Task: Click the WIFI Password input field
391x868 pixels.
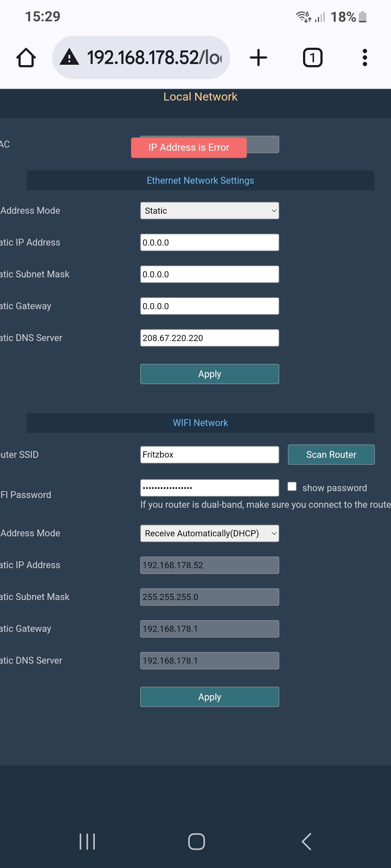Action: pos(210,488)
